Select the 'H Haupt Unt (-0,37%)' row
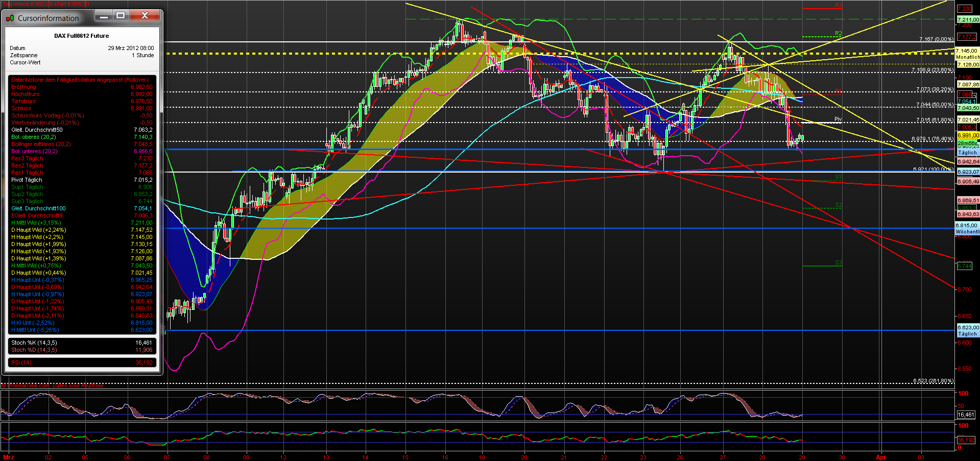 pyautogui.click(x=82, y=280)
